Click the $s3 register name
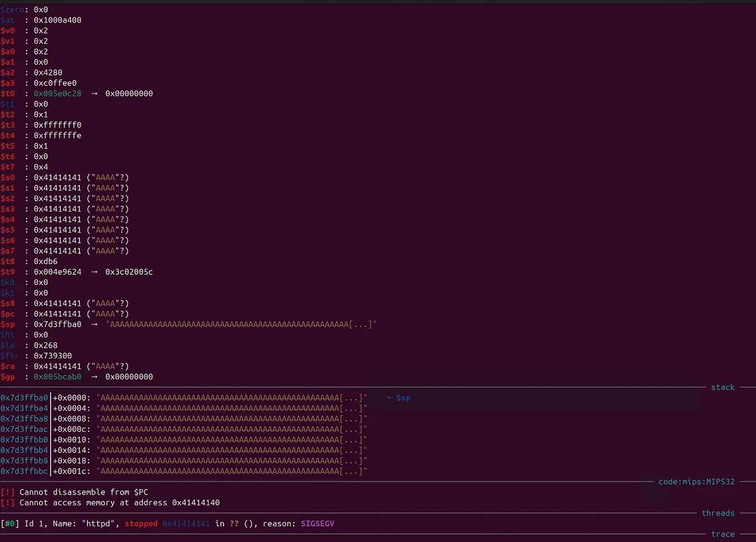The height and width of the screenshot is (542, 756). [x=8, y=209]
